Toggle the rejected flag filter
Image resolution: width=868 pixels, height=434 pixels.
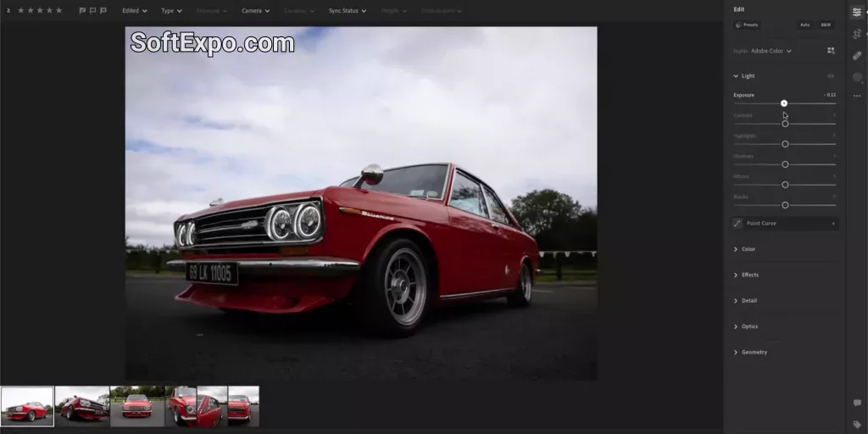(103, 10)
